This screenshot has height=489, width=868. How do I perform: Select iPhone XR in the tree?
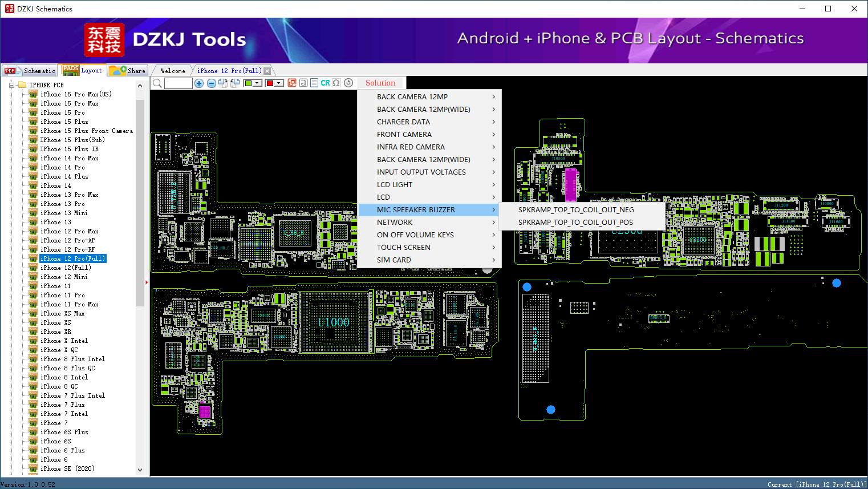click(x=56, y=332)
